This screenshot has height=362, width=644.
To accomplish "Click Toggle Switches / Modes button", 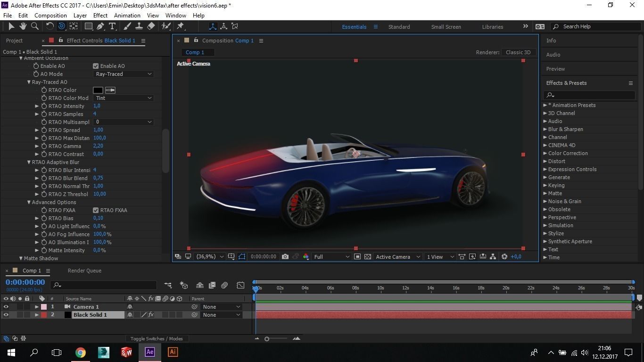I will 157,338.
